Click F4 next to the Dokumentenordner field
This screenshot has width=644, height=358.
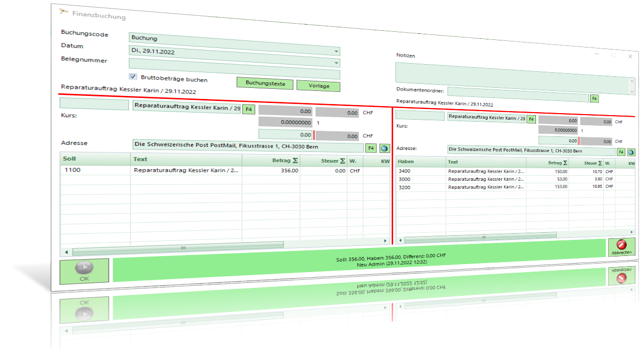pyautogui.click(x=594, y=98)
